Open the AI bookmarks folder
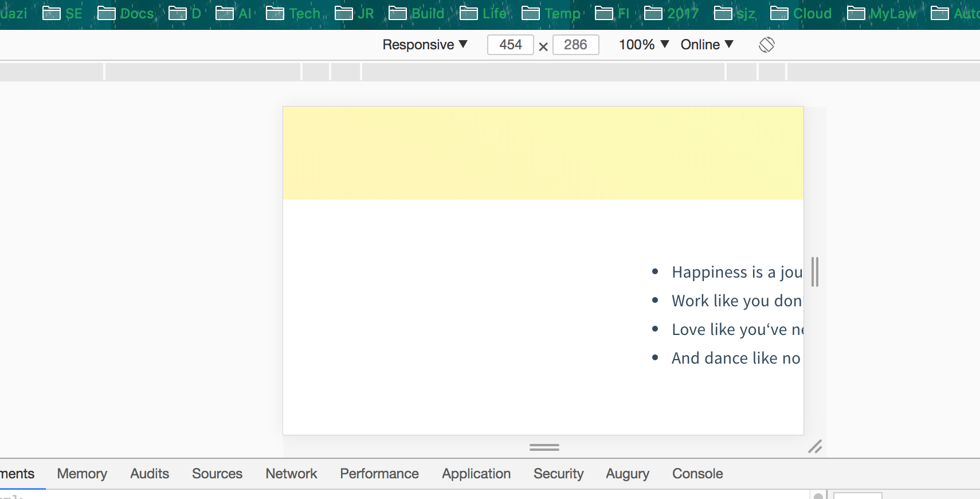 pyautogui.click(x=233, y=13)
